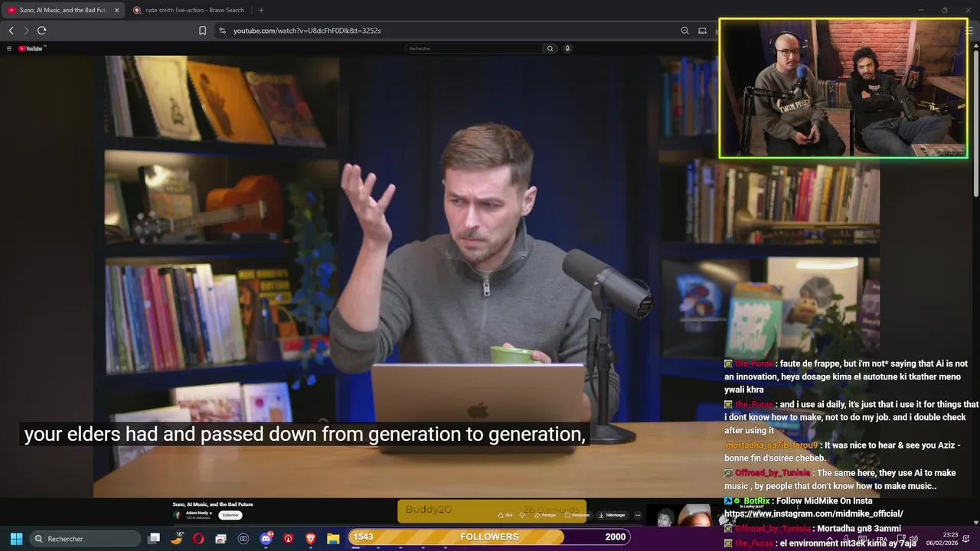Screen dimensions: 980x551
Task: Open Discord from the taskbar
Action: pos(266,539)
